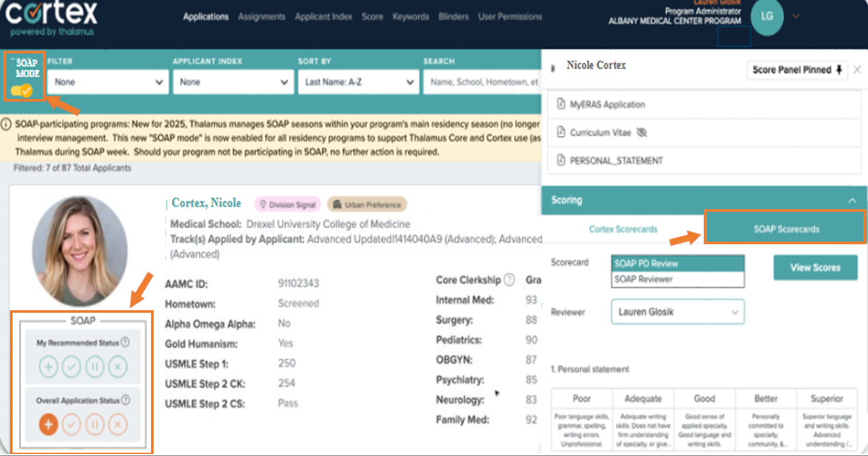Click the AAMC ID value 91102343
868x456 pixels.
pos(298,284)
